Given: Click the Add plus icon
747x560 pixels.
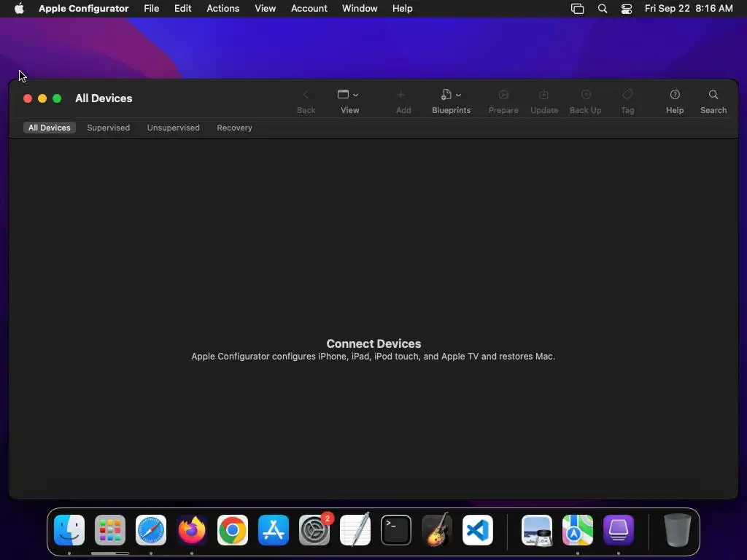Looking at the screenshot, I should tap(400, 95).
